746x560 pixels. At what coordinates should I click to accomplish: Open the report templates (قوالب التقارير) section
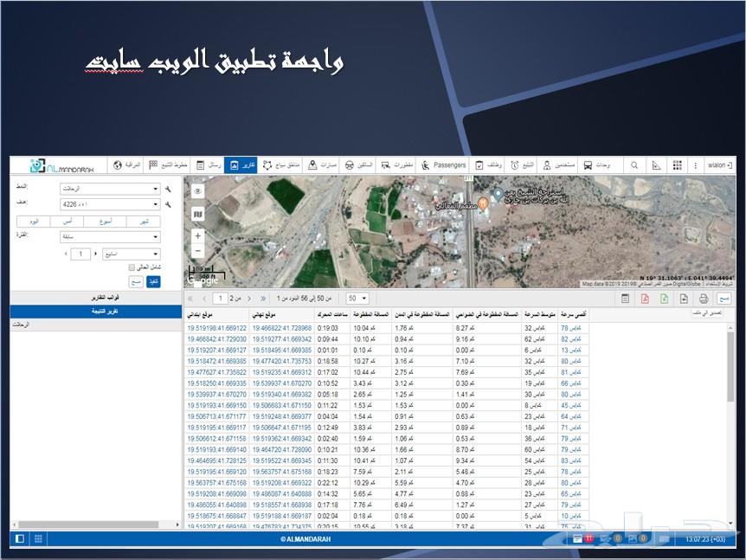pyautogui.click(x=95, y=298)
